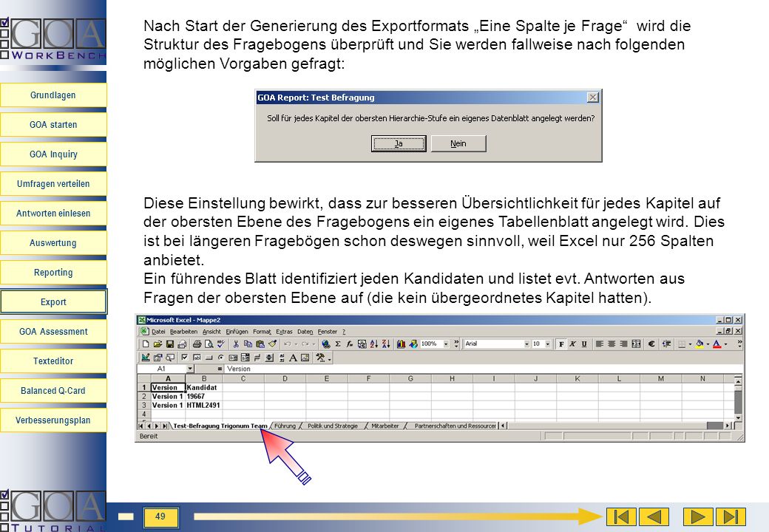The image size is (769, 532).
Task: Click the hammer tools icon in forms toolbar
Action: pyautogui.click(x=320, y=358)
